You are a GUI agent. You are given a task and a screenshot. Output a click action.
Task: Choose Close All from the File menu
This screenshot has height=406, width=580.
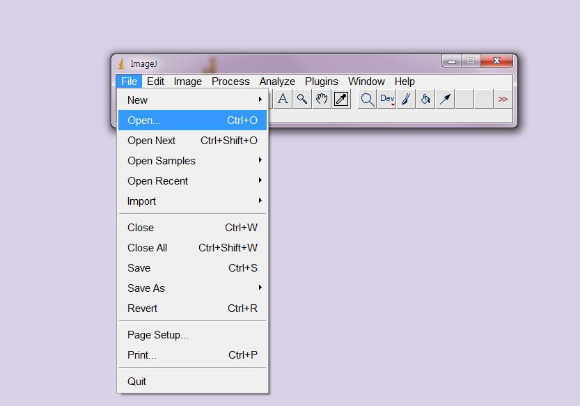click(x=192, y=248)
